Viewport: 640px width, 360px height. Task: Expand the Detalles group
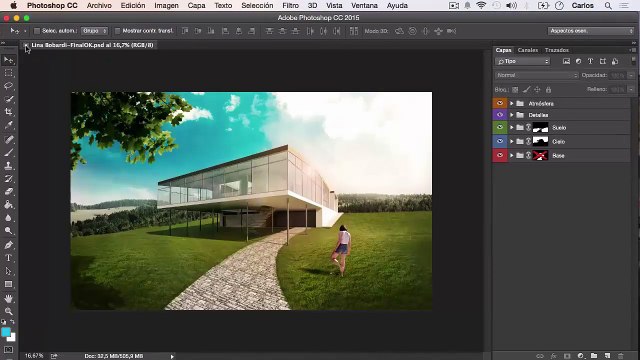(x=511, y=115)
